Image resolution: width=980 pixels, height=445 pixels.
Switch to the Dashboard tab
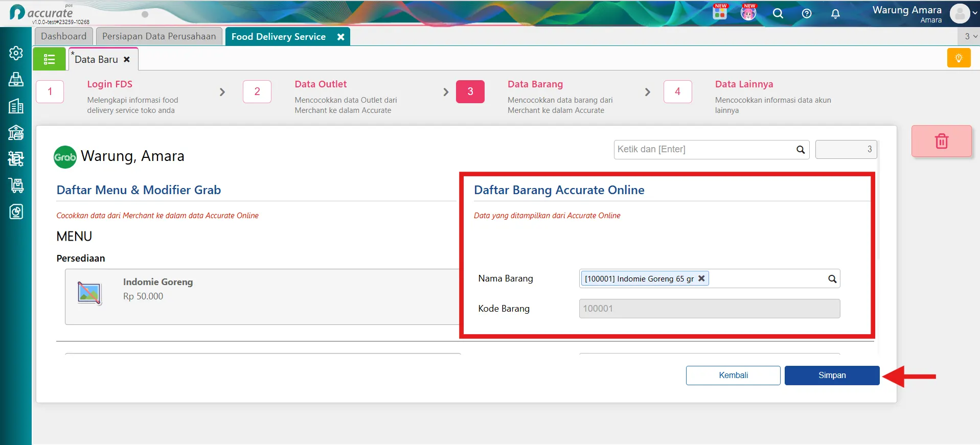pos(64,36)
